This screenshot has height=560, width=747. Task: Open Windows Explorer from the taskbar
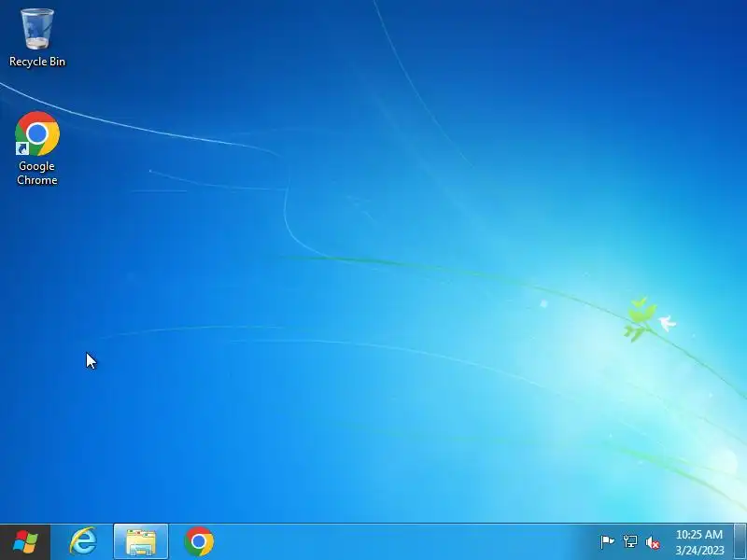[141, 542]
